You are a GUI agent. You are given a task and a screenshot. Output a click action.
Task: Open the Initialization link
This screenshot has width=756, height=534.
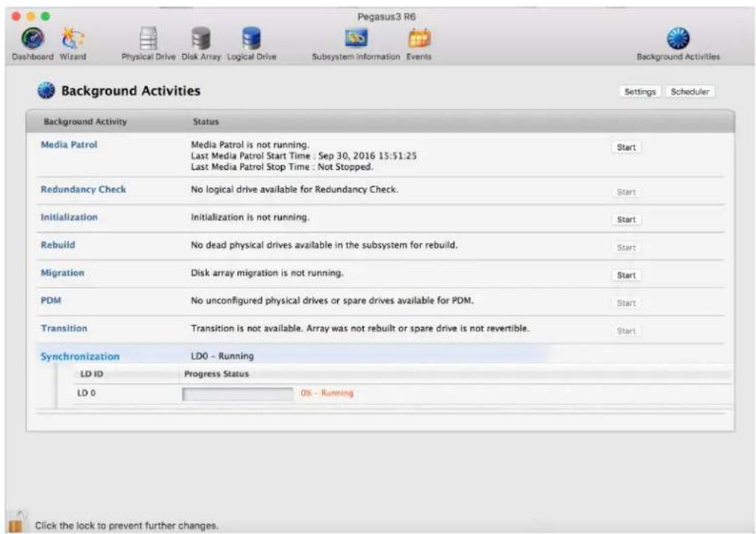tap(69, 217)
